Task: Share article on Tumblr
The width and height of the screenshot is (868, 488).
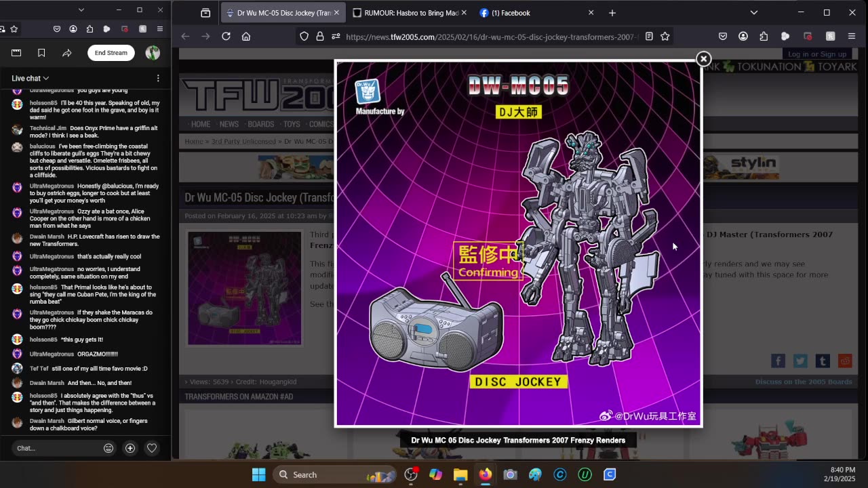Action: pos(823,361)
